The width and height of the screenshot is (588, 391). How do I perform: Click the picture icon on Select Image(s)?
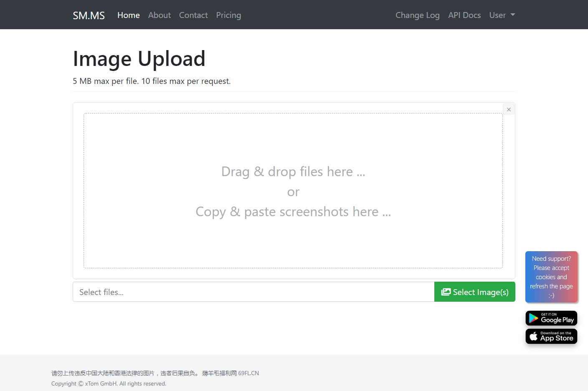(446, 292)
